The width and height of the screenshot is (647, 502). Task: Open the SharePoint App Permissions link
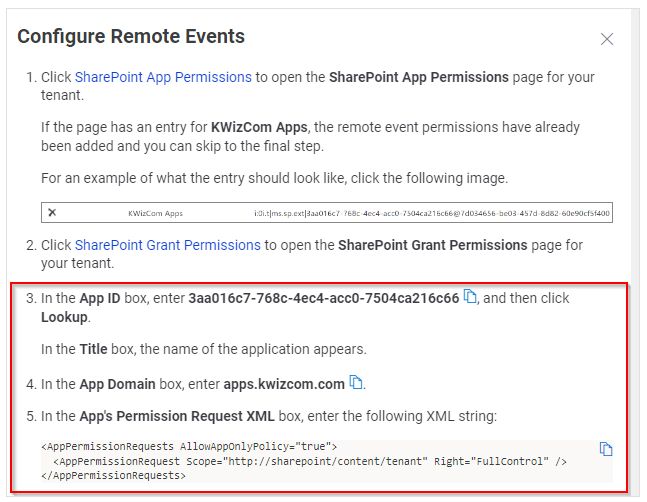(163, 77)
